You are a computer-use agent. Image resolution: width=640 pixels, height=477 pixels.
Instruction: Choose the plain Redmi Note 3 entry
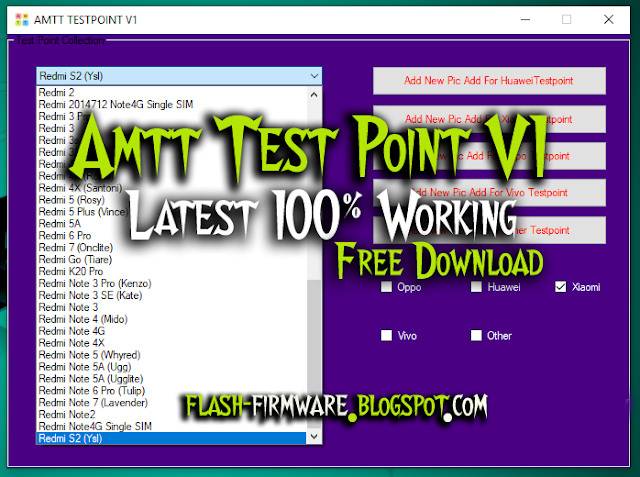(171, 307)
